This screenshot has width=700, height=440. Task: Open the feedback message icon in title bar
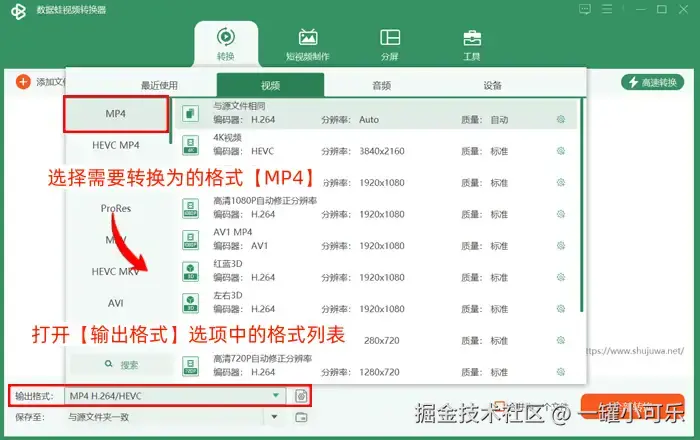[585, 9]
